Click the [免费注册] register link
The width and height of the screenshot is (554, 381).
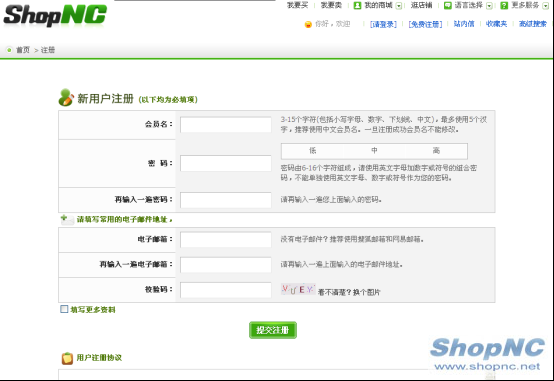tap(425, 24)
